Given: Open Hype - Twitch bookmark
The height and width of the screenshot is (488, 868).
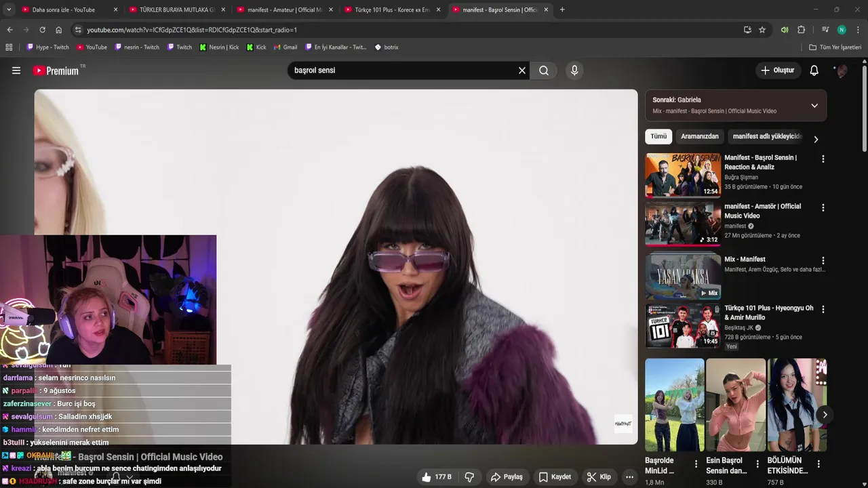Looking at the screenshot, I should point(47,47).
